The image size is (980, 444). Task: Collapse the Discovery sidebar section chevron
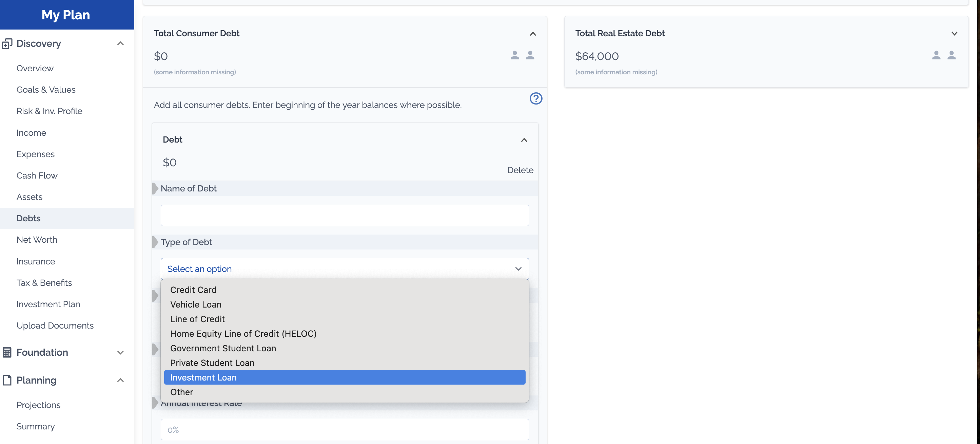(120, 43)
